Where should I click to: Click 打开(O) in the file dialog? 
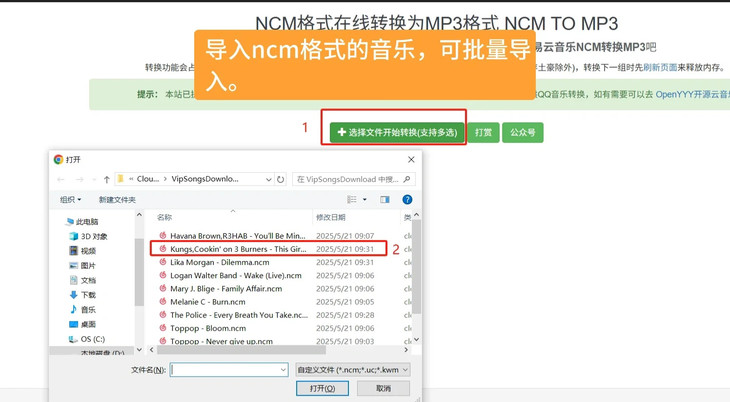tap(322, 388)
